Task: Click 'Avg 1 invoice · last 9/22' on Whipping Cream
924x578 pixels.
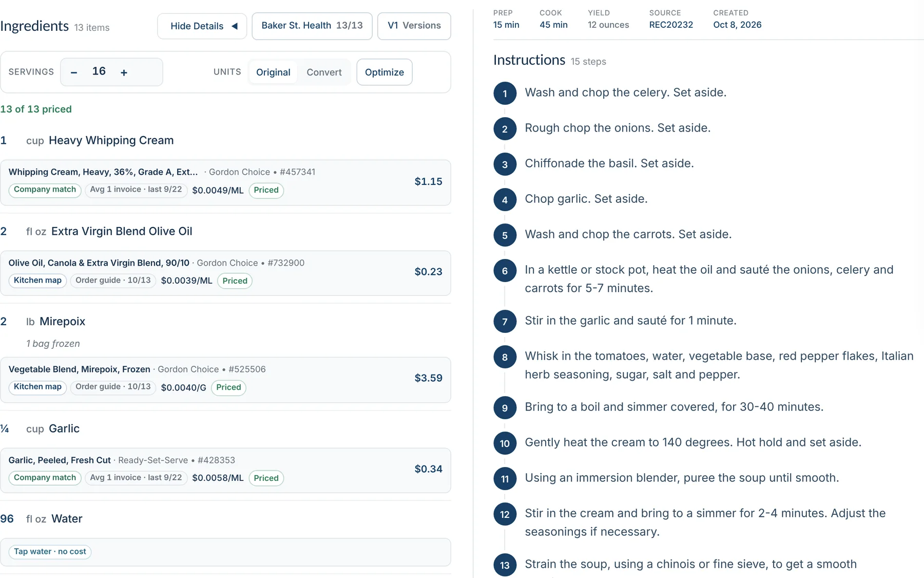Action: tap(136, 190)
